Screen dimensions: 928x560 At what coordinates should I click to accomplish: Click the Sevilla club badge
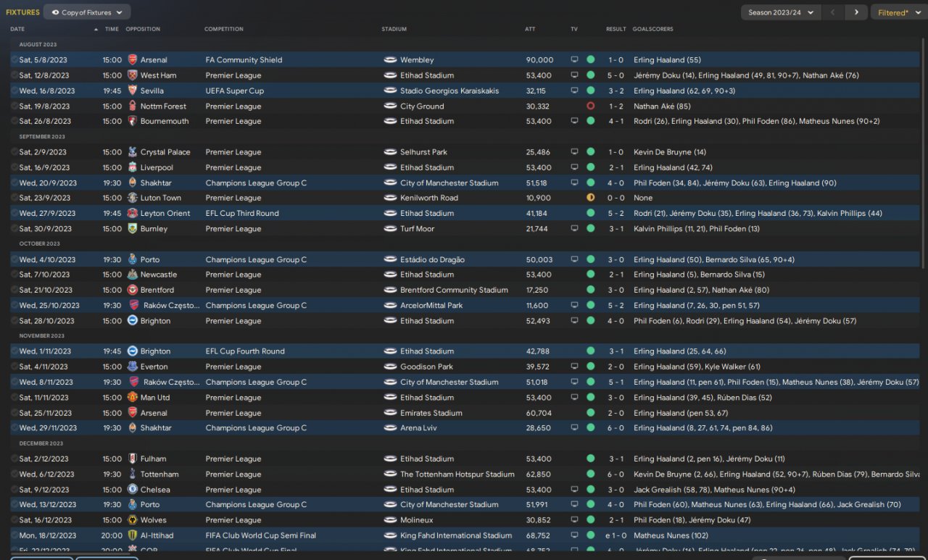133,91
